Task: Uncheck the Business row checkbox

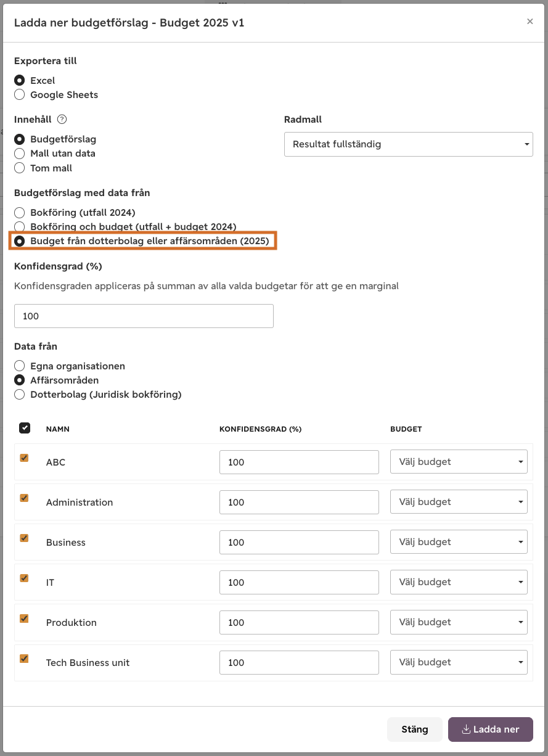Action: pyautogui.click(x=24, y=538)
